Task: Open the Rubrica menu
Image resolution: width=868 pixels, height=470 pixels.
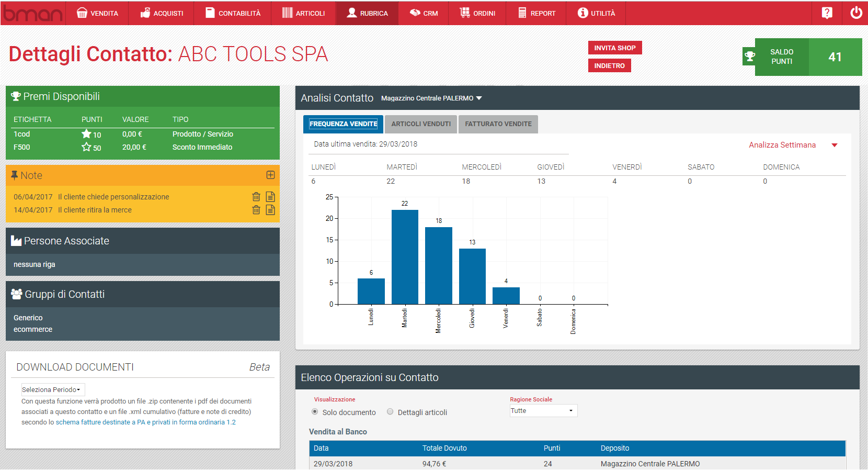Action: [x=367, y=13]
